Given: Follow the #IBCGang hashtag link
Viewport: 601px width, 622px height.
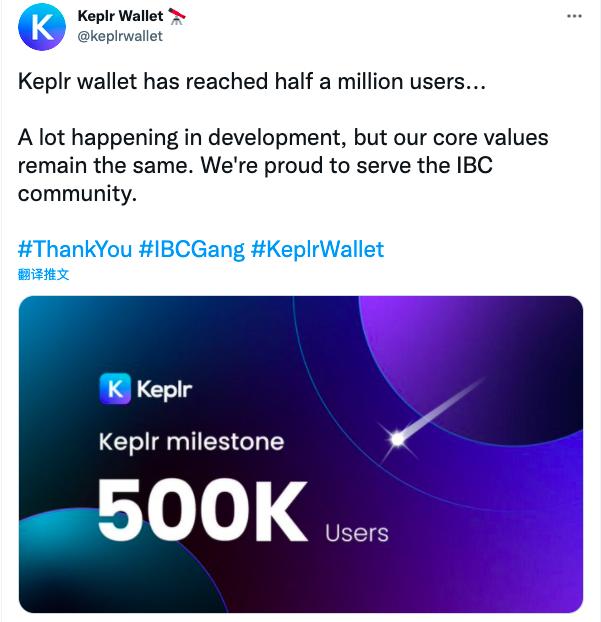Looking at the screenshot, I should pyautogui.click(x=191, y=249).
